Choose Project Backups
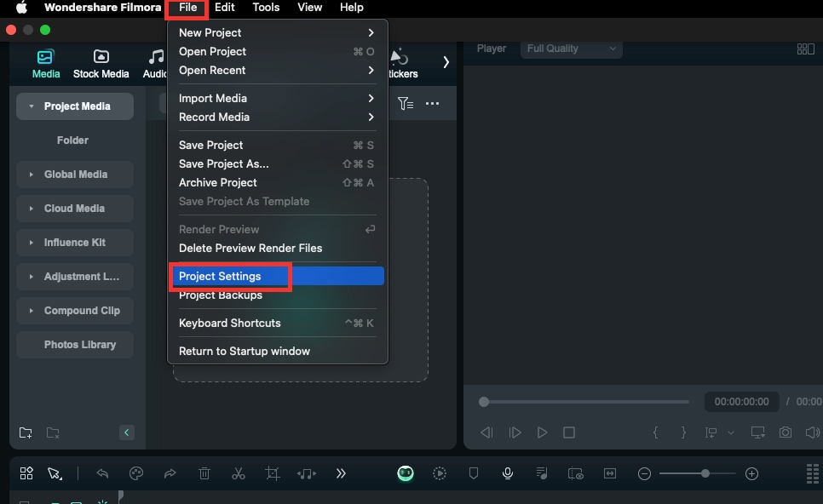 (x=277, y=295)
